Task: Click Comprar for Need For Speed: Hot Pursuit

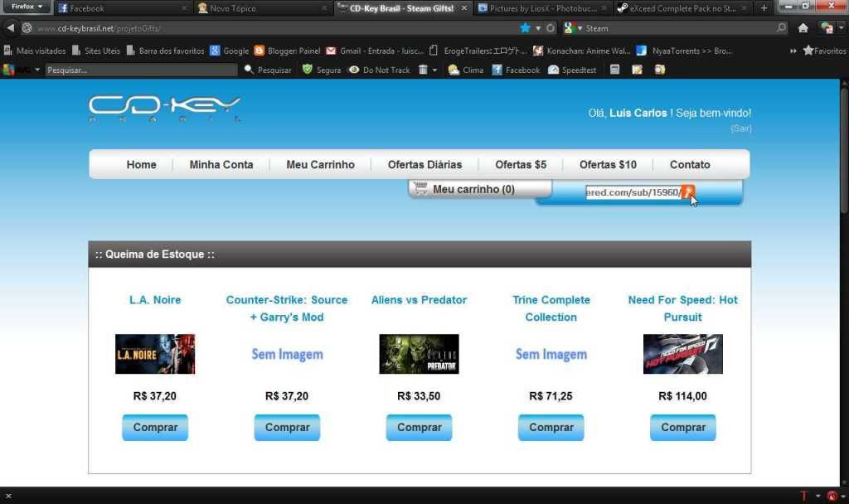Action: point(683,427)
